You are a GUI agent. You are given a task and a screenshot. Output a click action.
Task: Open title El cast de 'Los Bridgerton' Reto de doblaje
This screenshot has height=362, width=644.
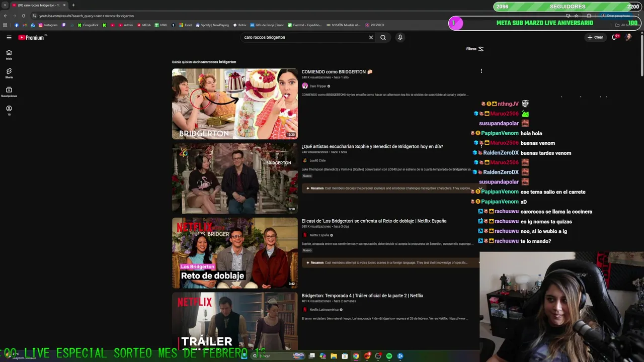pos(374,221)
